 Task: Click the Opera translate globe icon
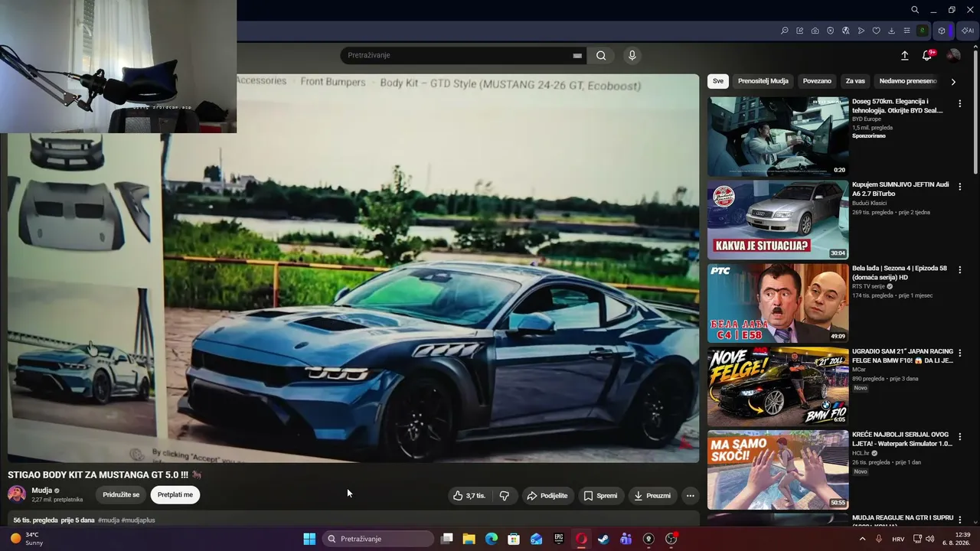tap(845, 31)
